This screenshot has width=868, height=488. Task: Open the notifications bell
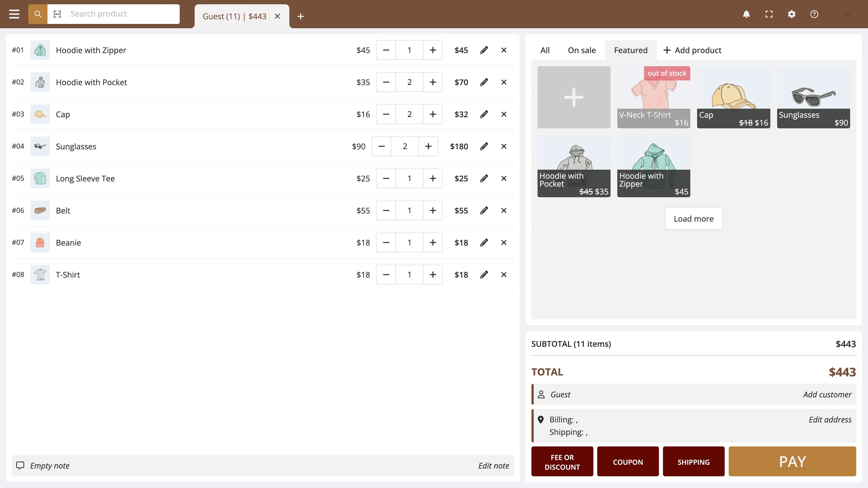pos(746,14)
